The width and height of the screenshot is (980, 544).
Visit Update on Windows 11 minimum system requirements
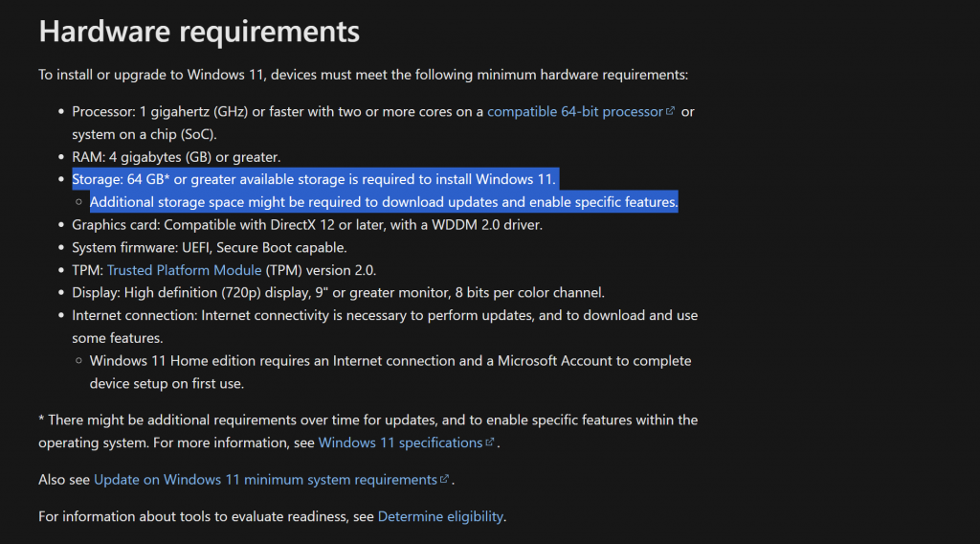[265, 479]
